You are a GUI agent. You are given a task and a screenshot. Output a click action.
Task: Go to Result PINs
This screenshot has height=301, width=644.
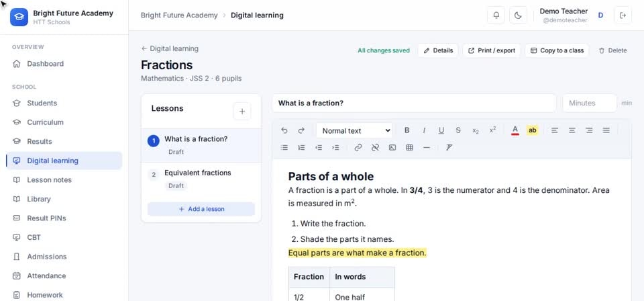pos(64,218)
